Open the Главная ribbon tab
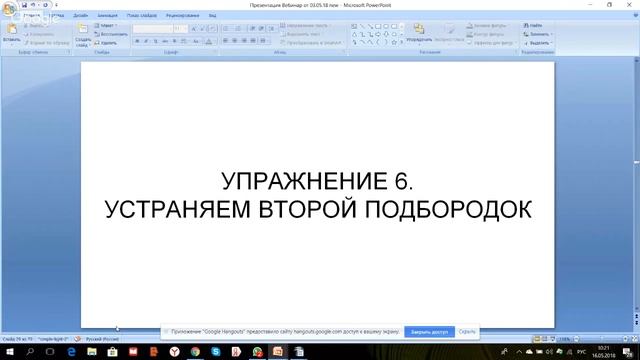Viewport: 640px width, 360px height. (31, 16)
